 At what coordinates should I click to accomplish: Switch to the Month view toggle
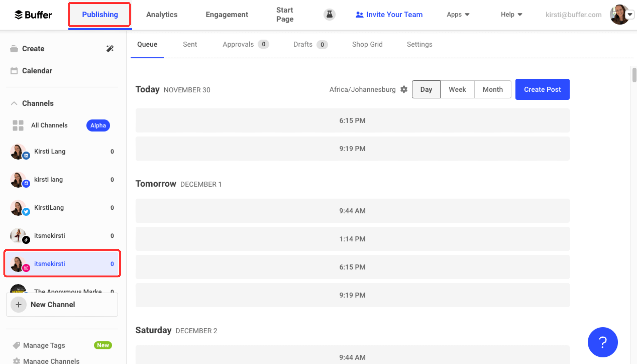pos(492,89)
